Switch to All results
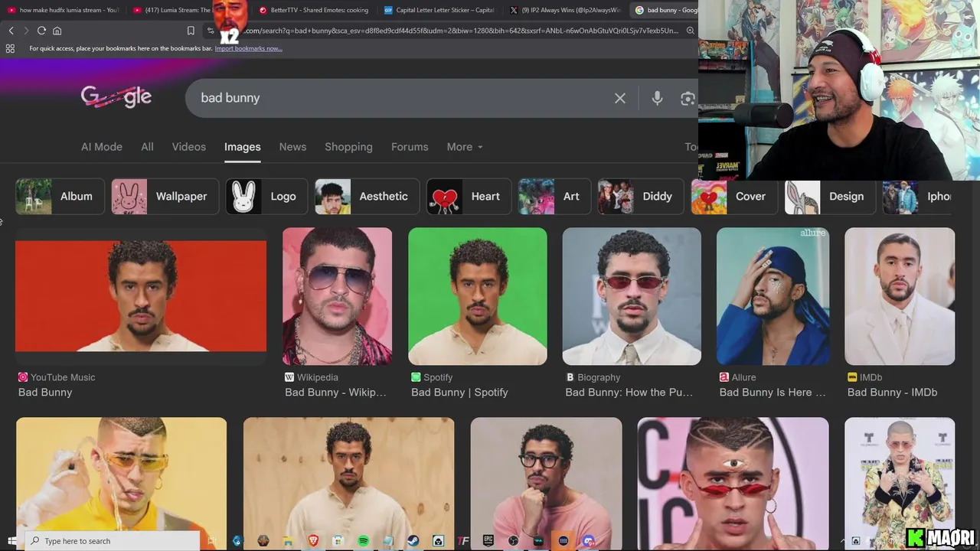The height and width of the screenshot is (551, 980). tap(147, 147)
